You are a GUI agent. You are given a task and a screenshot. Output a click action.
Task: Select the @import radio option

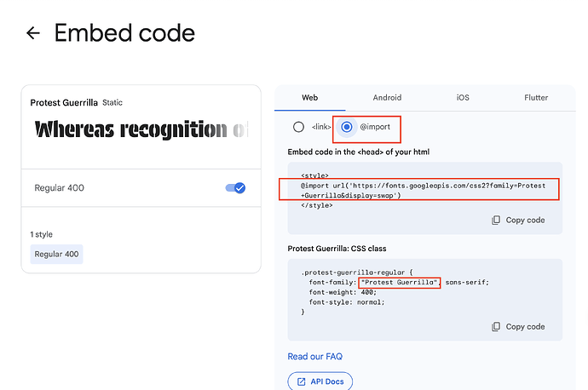pyautogui.click(x=347, y=127)
